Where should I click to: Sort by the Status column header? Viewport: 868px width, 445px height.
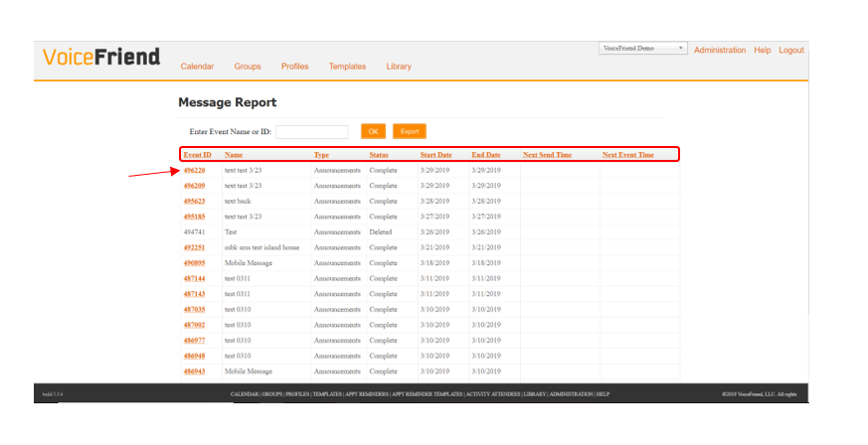[379, 155]
